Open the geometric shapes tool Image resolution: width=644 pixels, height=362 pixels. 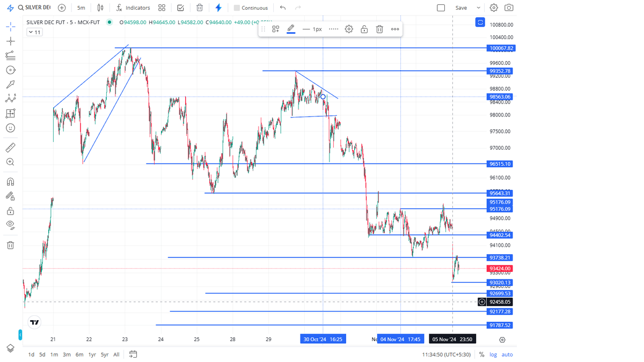10,70
